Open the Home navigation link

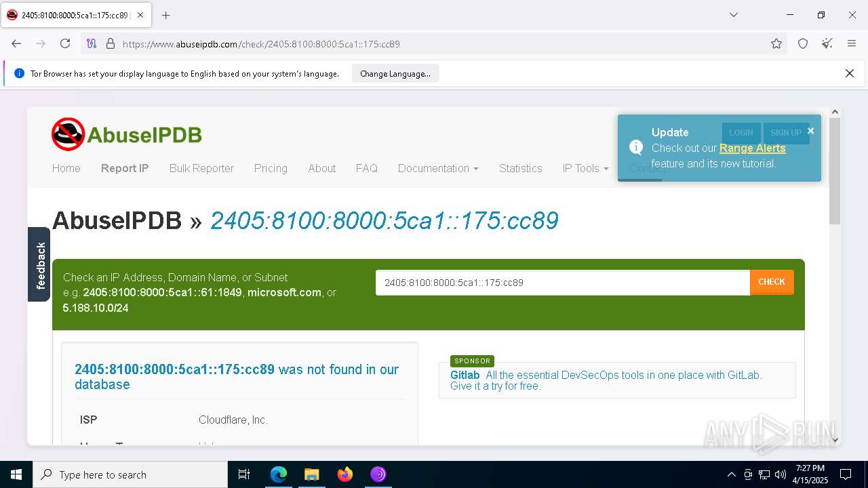pyautogui.click(x=66, y=168)
